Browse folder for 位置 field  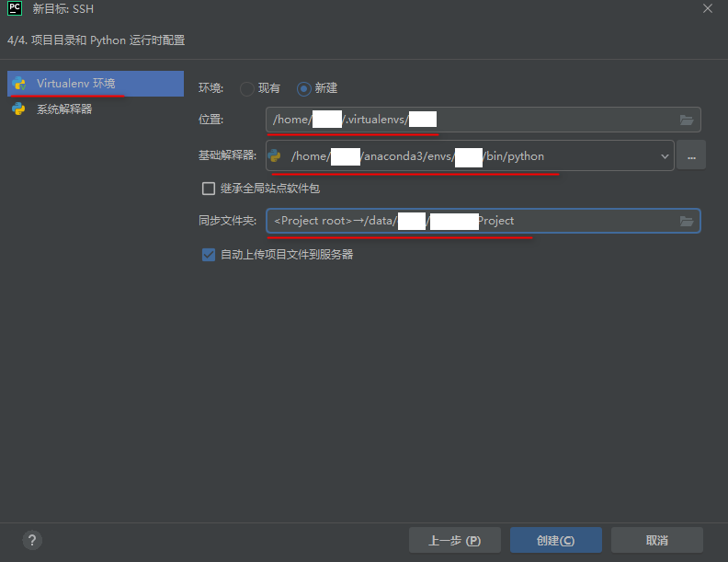(687, 120)
